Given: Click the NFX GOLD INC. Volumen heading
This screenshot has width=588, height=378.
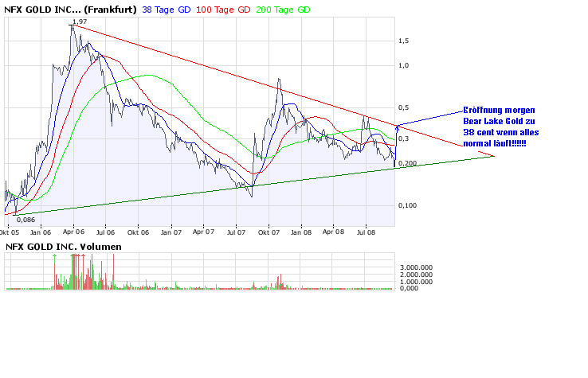Looking at the screenshot, I should [64, 247].
